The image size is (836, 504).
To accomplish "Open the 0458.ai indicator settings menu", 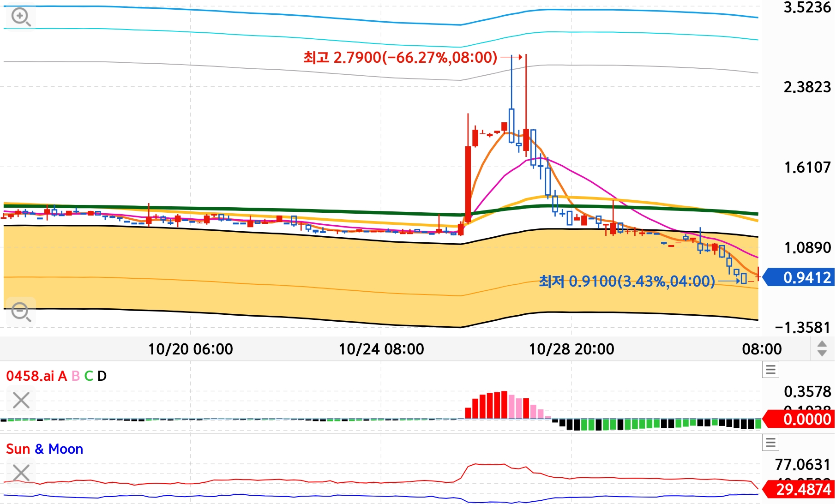I will click(x=770, y=369).
